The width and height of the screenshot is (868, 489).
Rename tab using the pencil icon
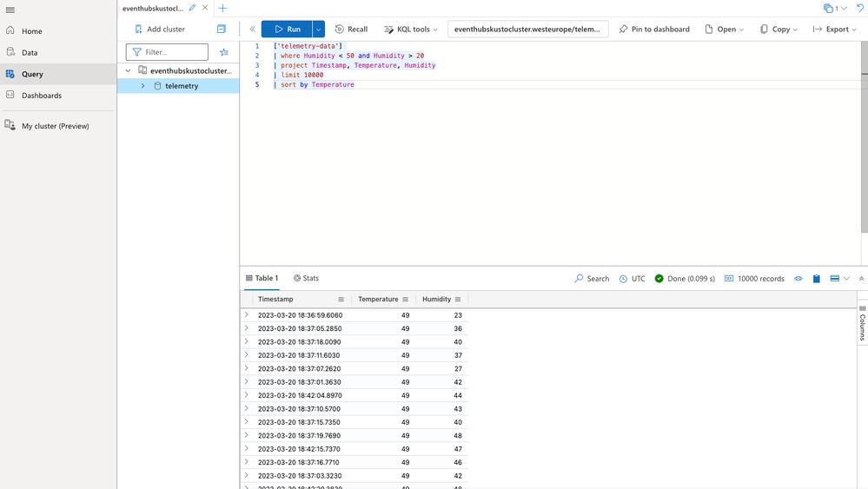tap(192, 8)
